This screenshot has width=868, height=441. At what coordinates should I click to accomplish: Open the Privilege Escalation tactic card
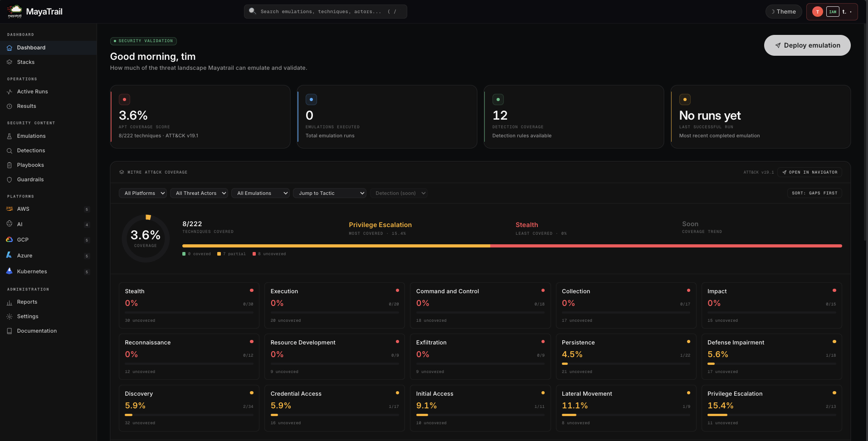771,408
